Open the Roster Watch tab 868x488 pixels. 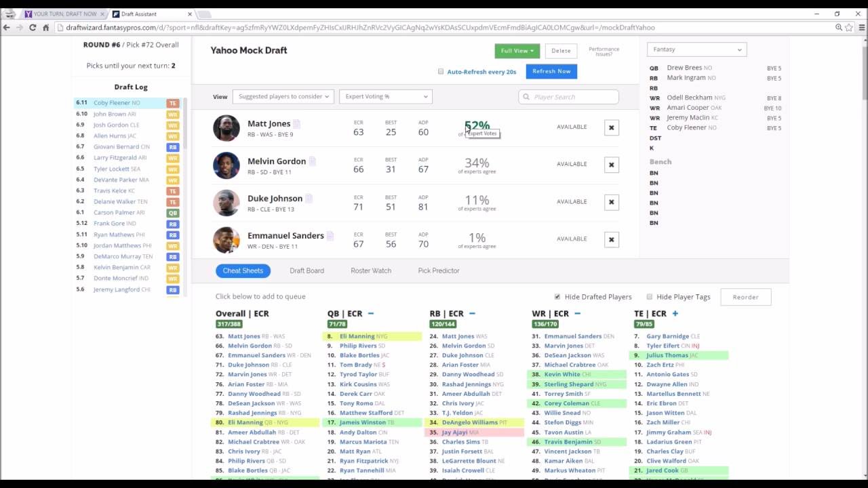click(371, 270)
